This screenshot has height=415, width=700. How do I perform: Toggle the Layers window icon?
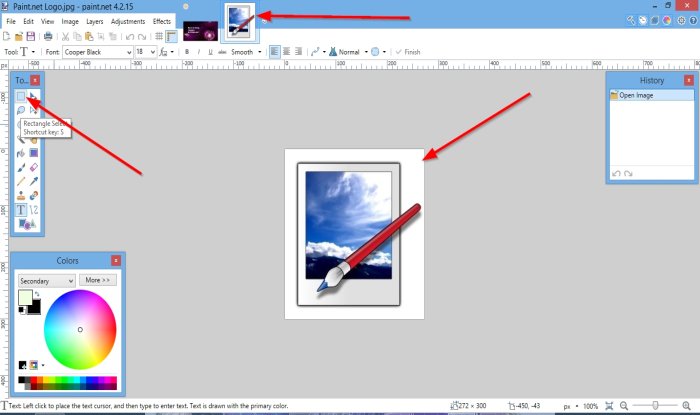point(654,20)
